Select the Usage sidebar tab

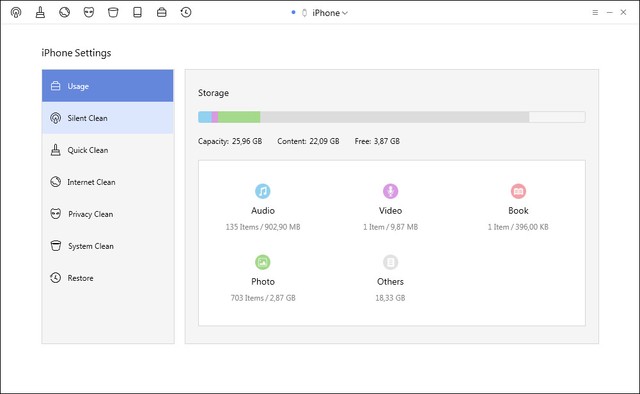coord(108,86)
